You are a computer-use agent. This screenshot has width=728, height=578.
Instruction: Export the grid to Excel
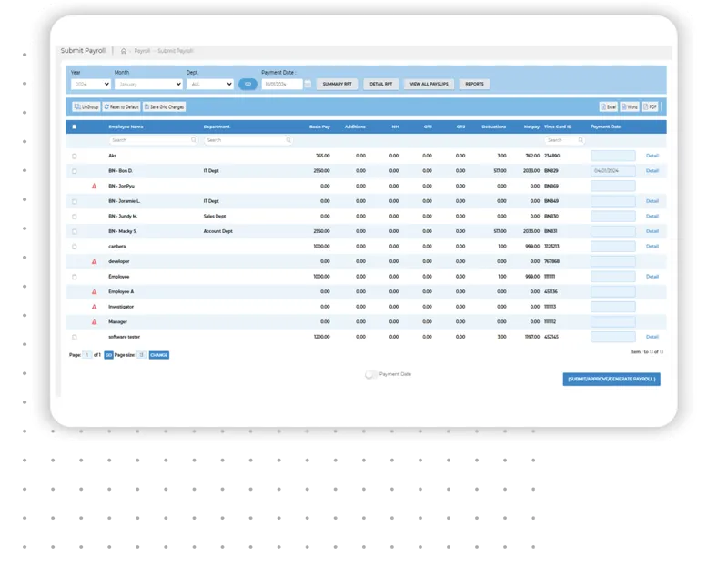tap(609, 106)
